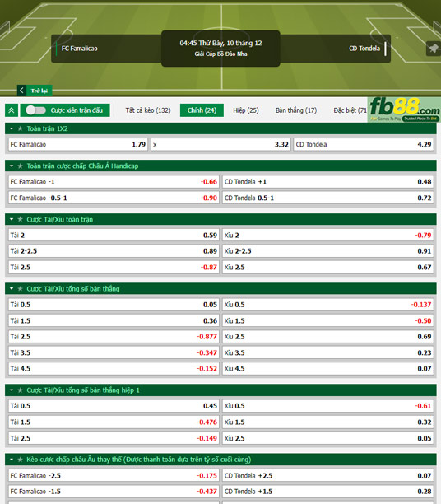441x504 pixels.
Task: Choose Xỉu 2.5 at 0.69
Action: [x=327, y=337]
